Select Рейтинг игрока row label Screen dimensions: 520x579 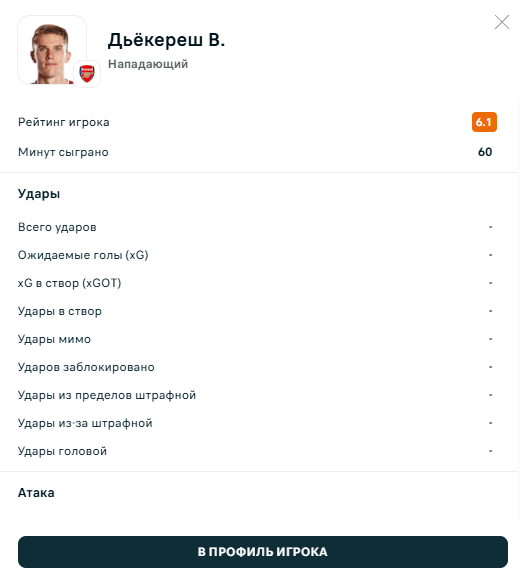(x=64, y=122)
